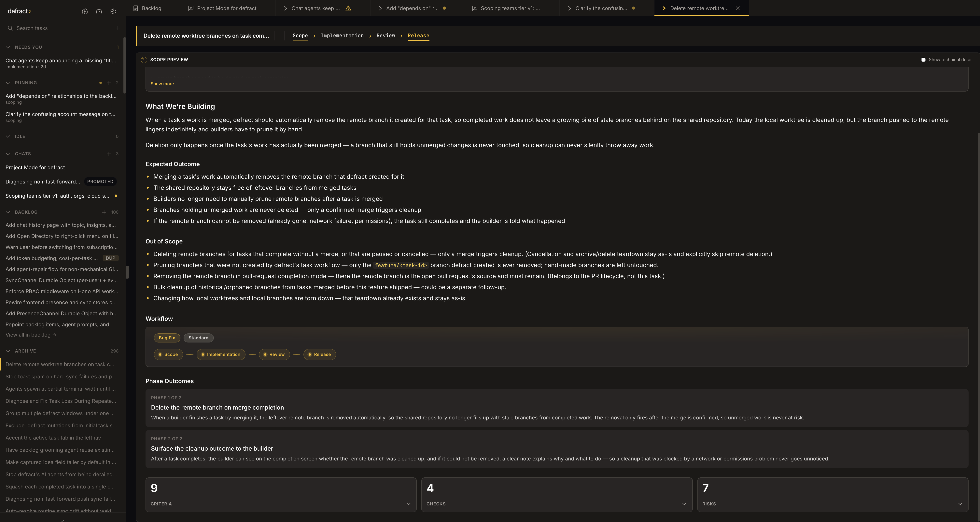Open the speedometer gauge icon
Screen dimensions: 980x522
[x=99, y=11]
